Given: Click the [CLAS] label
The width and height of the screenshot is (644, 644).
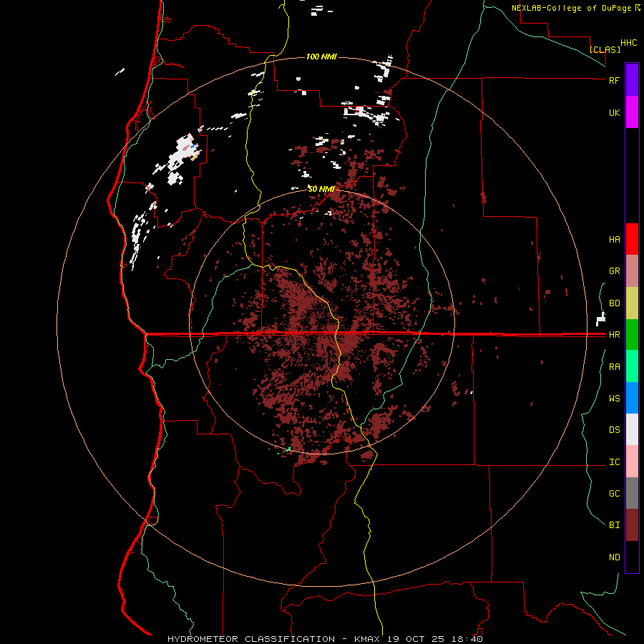Looking at the screenshot, I should [x=605, y=49].
